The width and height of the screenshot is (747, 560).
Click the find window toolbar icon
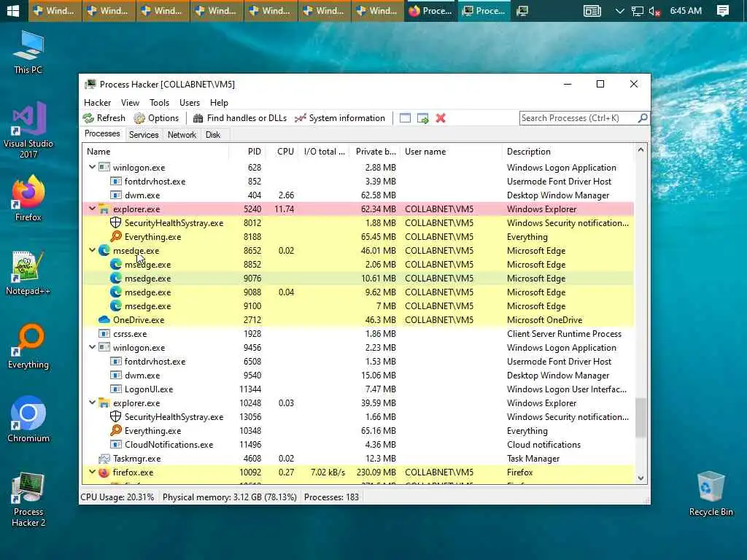coord(405,118)
